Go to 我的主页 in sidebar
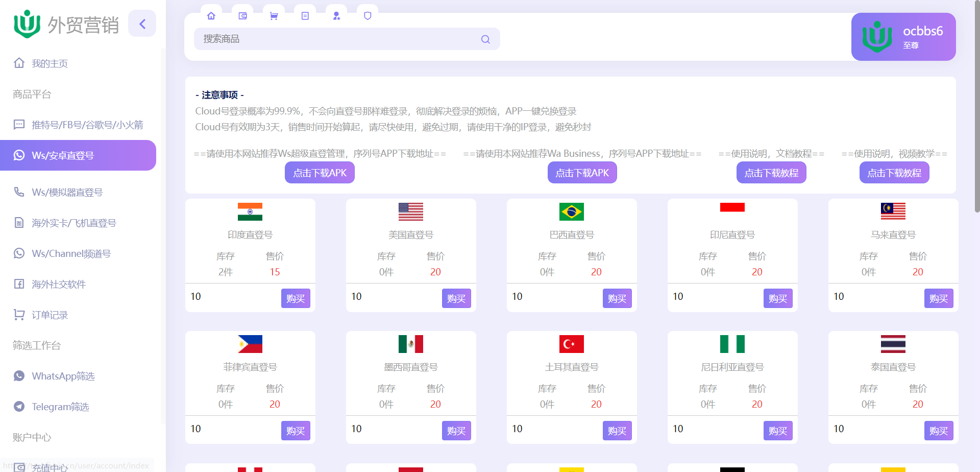 click(x=78, y=63)
